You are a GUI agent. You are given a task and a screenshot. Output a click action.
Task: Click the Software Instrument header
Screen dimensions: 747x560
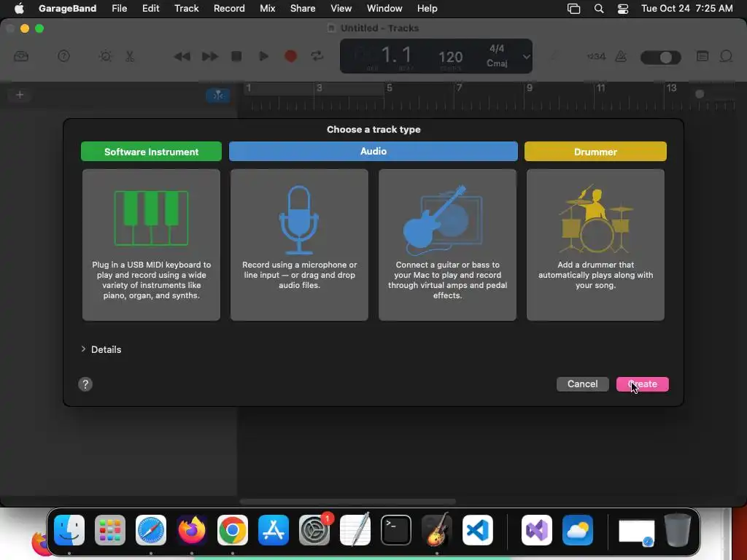[151, 152]
